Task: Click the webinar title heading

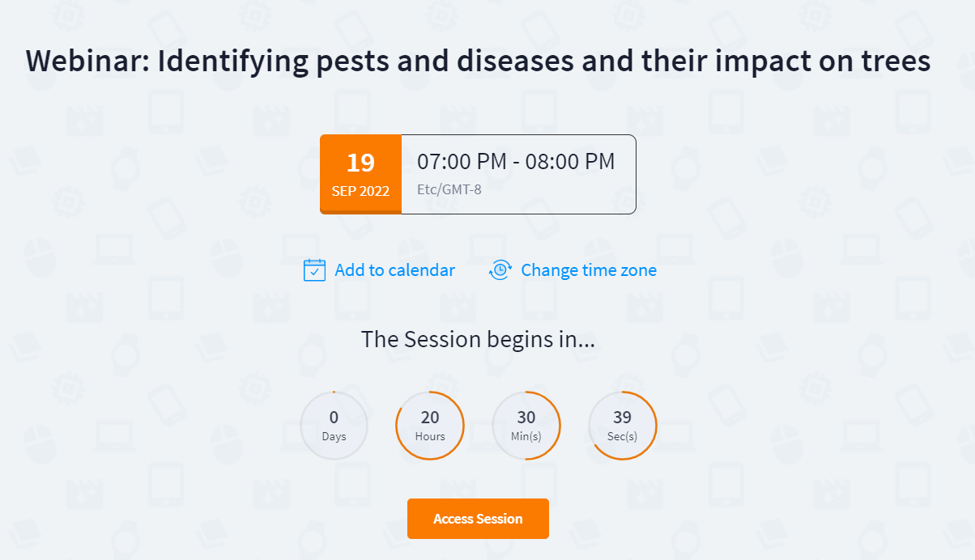Action: [x=478, y=62]
